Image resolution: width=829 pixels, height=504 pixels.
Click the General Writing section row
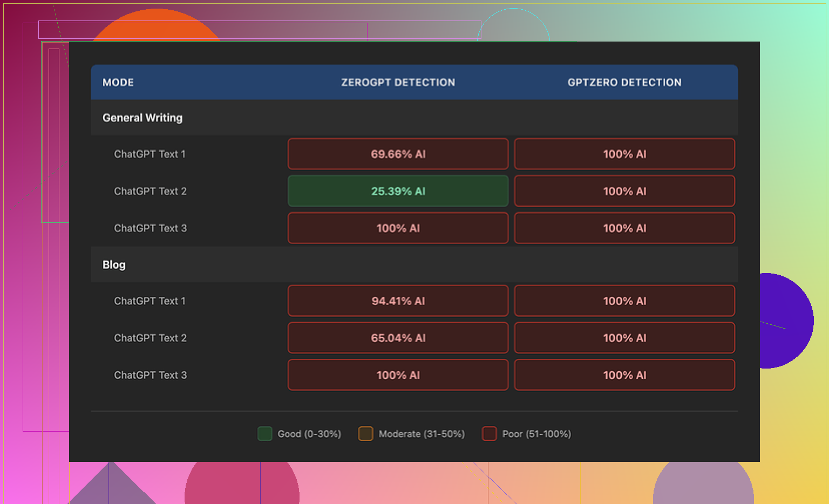pyautogui.click(x=142, y=118)
